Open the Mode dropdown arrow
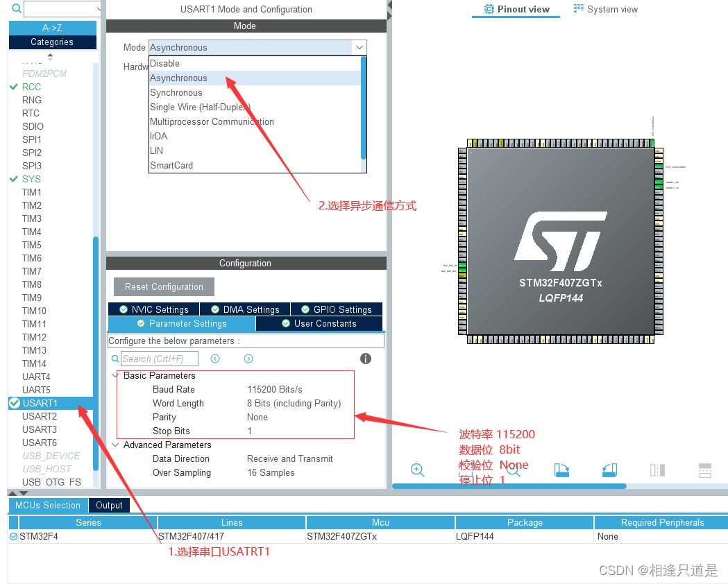Screen dimensions: 728x584 [x=359, y=47]
